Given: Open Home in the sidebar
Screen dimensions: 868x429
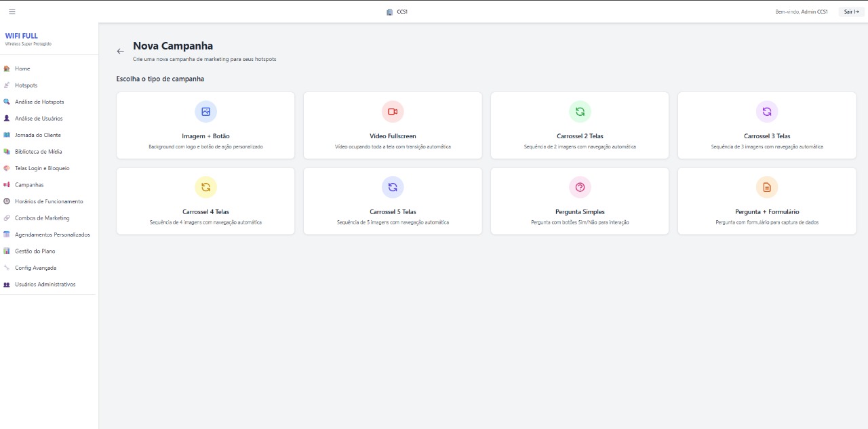Looking at the screenshot, I should [22, 68].
